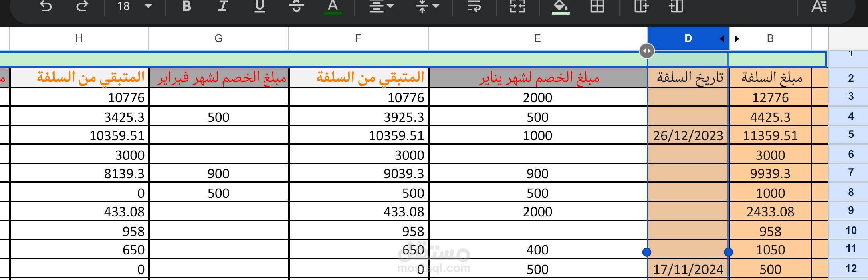Screen dimensions: 868x280
Task: Select column G cell 500 in row 4
Action: (x=219, y=117)
